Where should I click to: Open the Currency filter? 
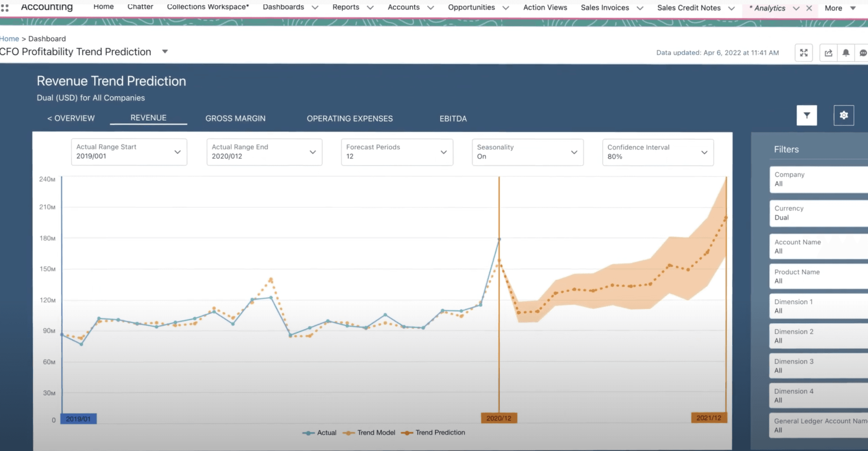coord(819,213)
